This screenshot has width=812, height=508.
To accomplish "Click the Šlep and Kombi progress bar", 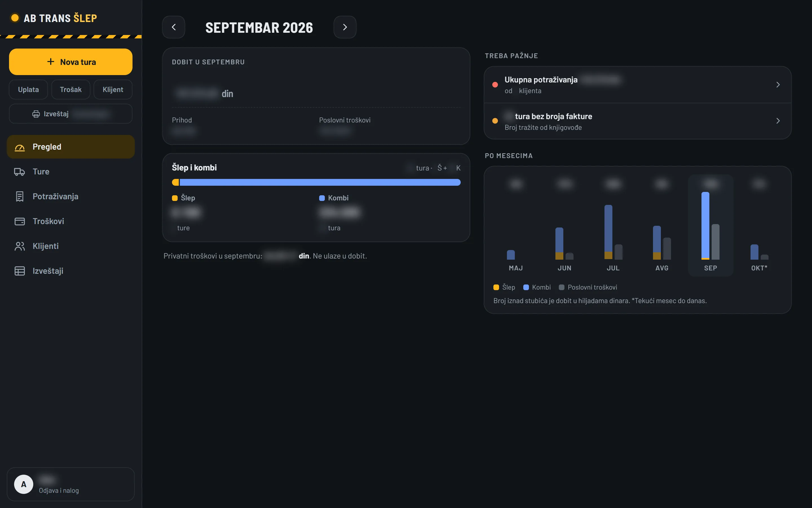I will click(x=316, y=182).
